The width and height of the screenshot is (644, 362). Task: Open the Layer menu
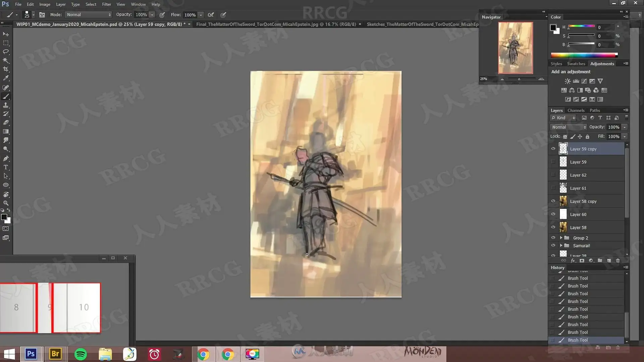click(x=61, y=4)
